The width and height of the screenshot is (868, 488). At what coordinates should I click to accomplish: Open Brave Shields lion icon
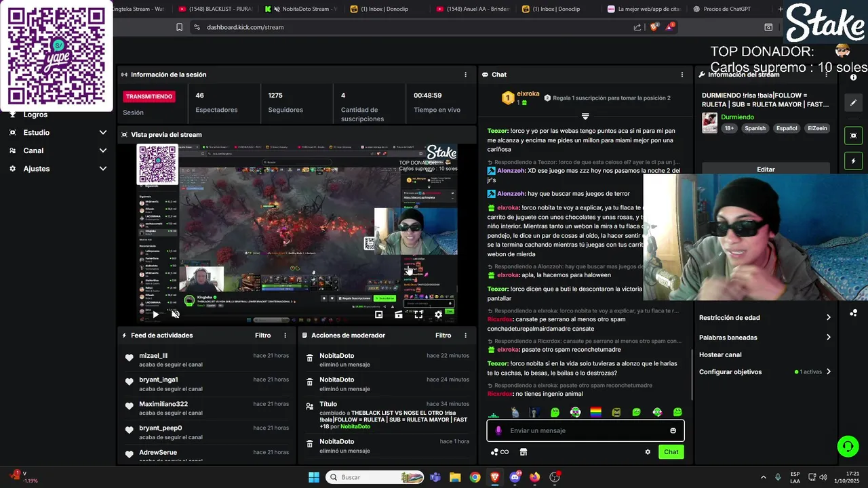click(654, 27)
